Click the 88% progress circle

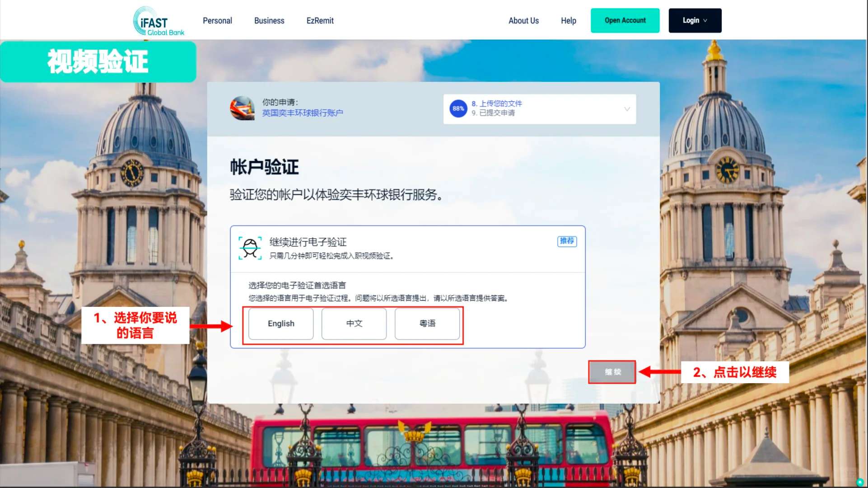(x=458, y=108)
